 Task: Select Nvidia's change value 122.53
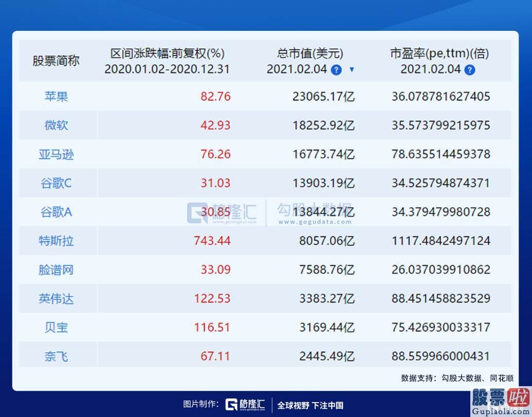click(212, 299)
